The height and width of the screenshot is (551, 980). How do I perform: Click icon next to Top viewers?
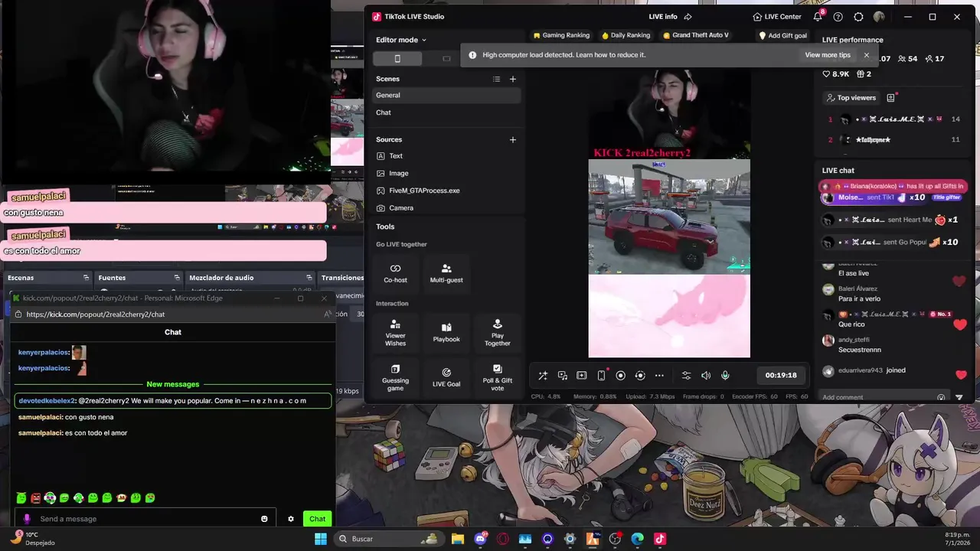click(890, 98)
